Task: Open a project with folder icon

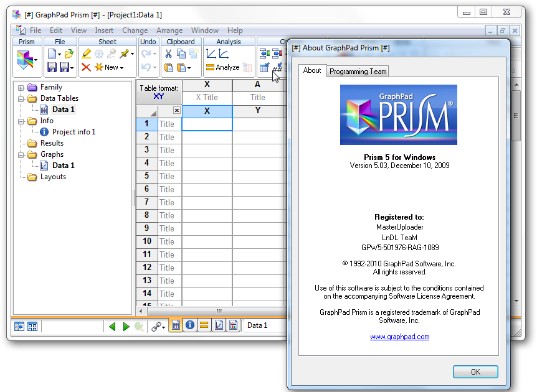Action: point(69,54)
